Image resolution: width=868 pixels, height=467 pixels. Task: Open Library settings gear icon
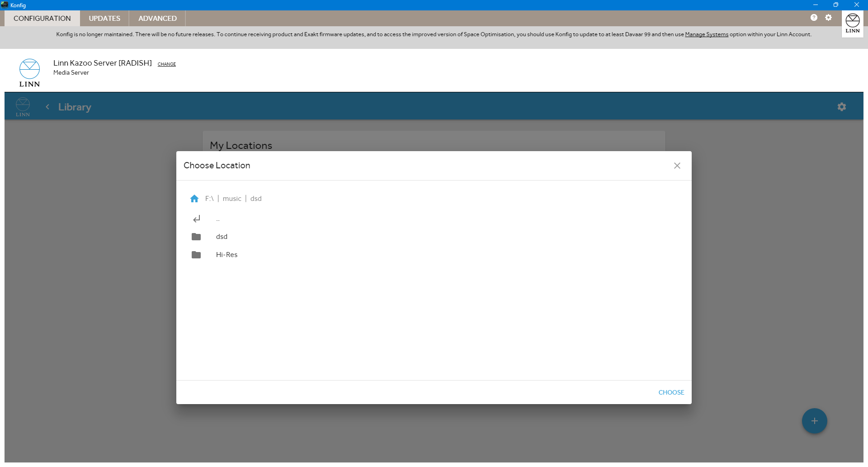[x=841, y=107]
